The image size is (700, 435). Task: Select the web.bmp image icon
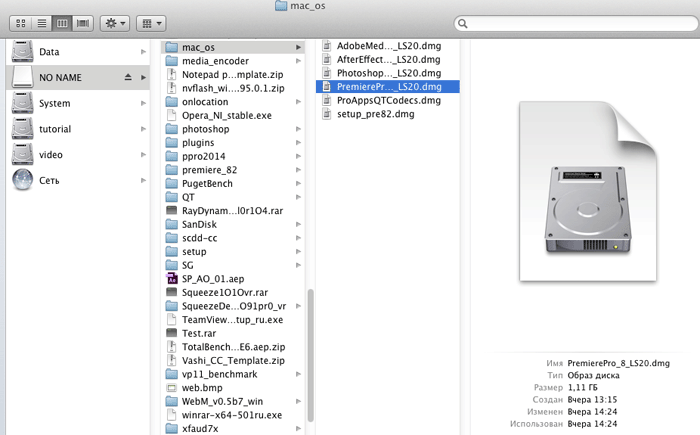[x=171, y=388]
